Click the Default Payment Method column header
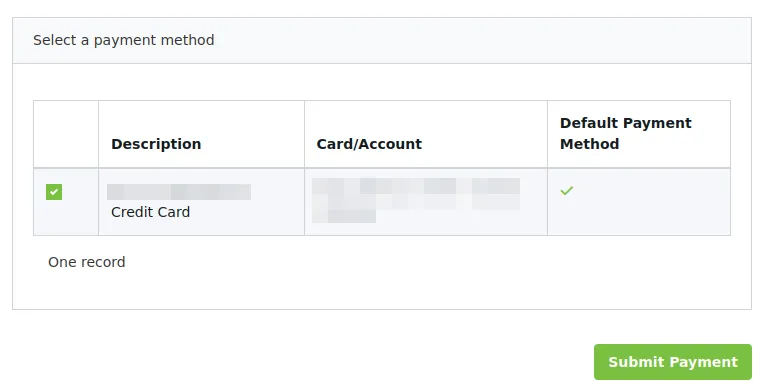The image size is (761, 388). pyautogui.click(x=626, y=134)
